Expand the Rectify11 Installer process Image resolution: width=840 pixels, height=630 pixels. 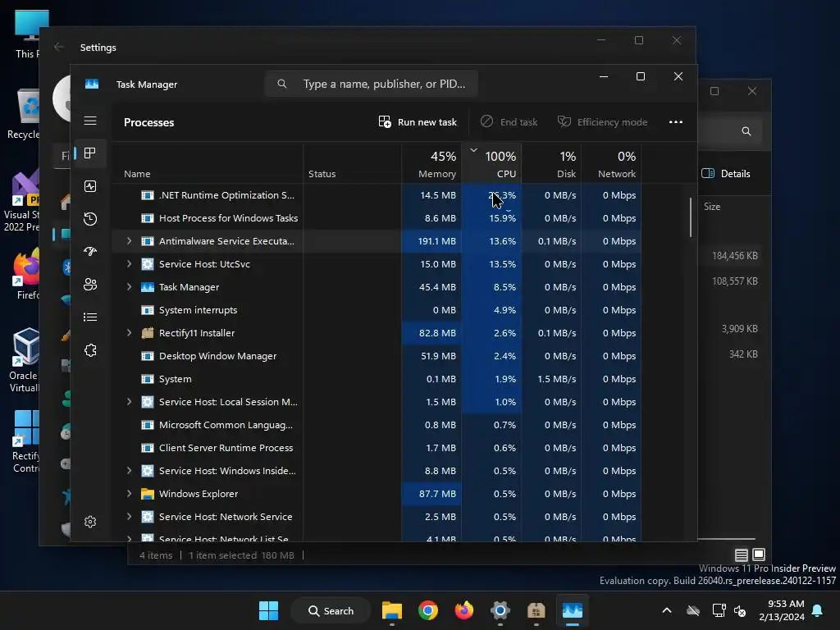(x=129, y=333)
